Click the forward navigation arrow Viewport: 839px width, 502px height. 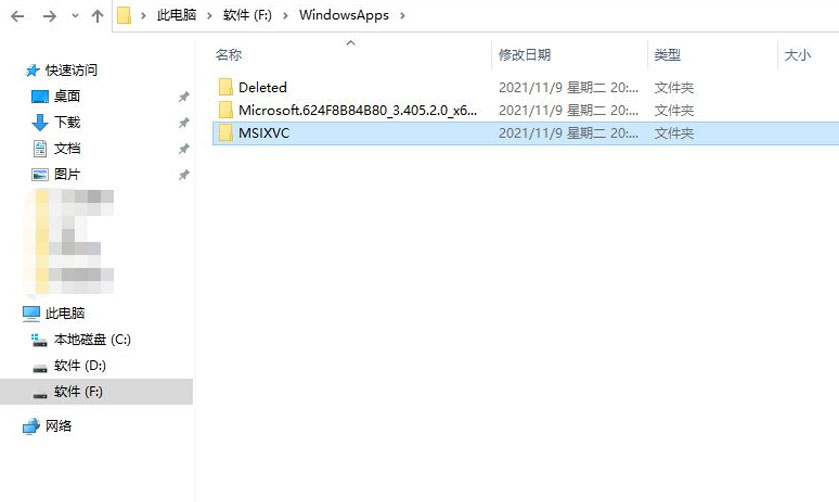point(49,17)
